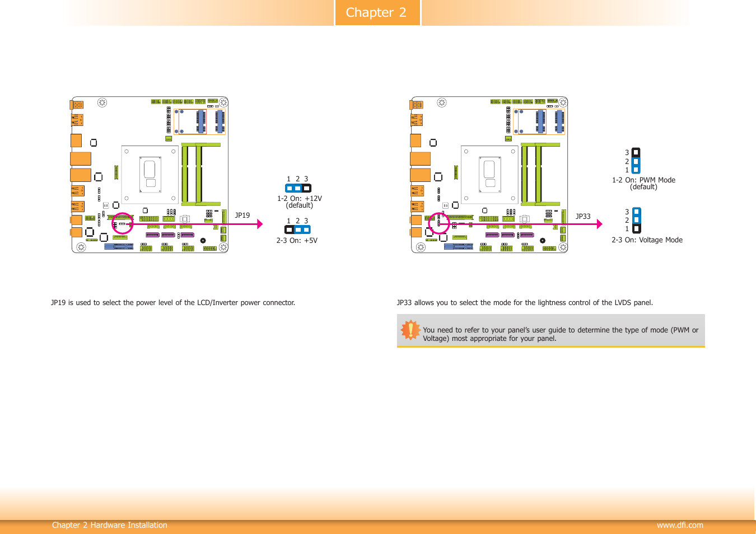Click the '2-3 On: Voltage Mode' caption
The image size is (756, 534).
tap(647, 240)
